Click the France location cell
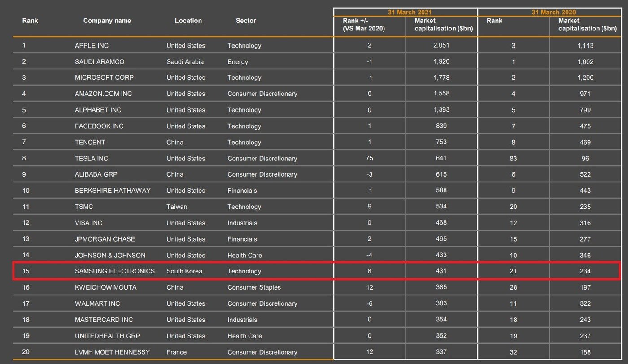Screen dimensions: 628x364 (x=176, y=352)
